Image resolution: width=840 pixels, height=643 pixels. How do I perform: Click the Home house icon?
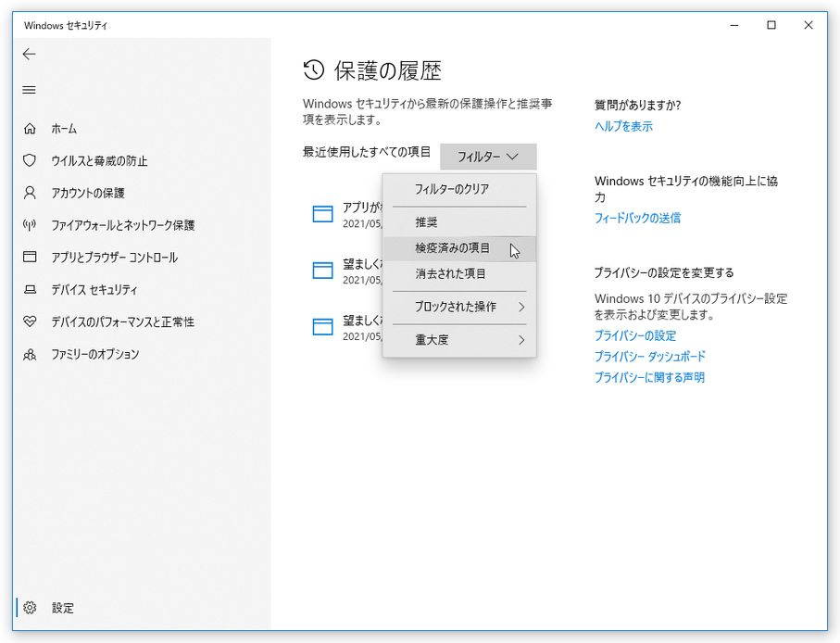point(30,129)
